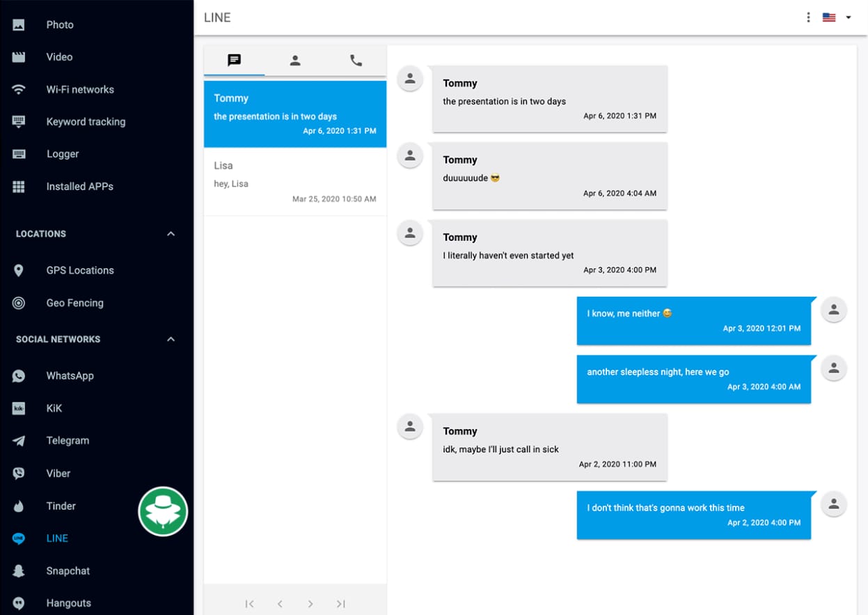Select the Telegram icon in sidebar
Screen dimensions: 868x615
(19, 440)
